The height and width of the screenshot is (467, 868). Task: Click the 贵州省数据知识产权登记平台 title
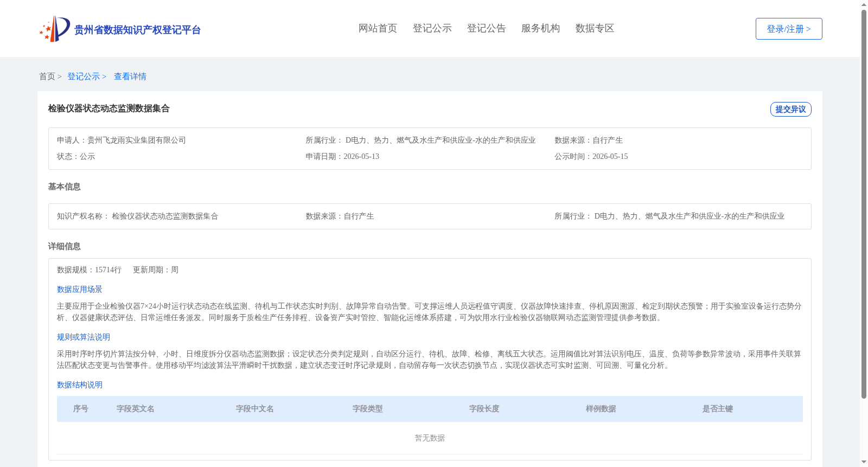tap(137, 30)
